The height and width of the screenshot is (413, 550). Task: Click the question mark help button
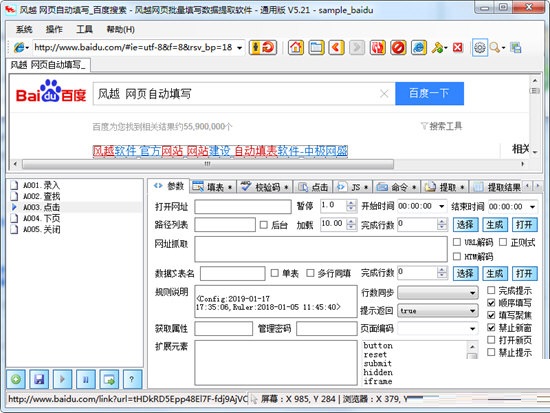(x=132, y=379)
